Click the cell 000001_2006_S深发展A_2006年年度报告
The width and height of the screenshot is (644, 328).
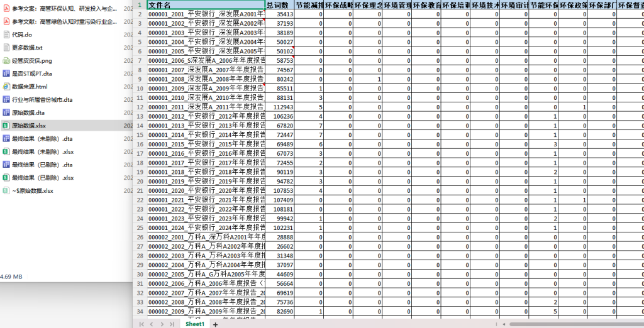click(x=206, y=61)
